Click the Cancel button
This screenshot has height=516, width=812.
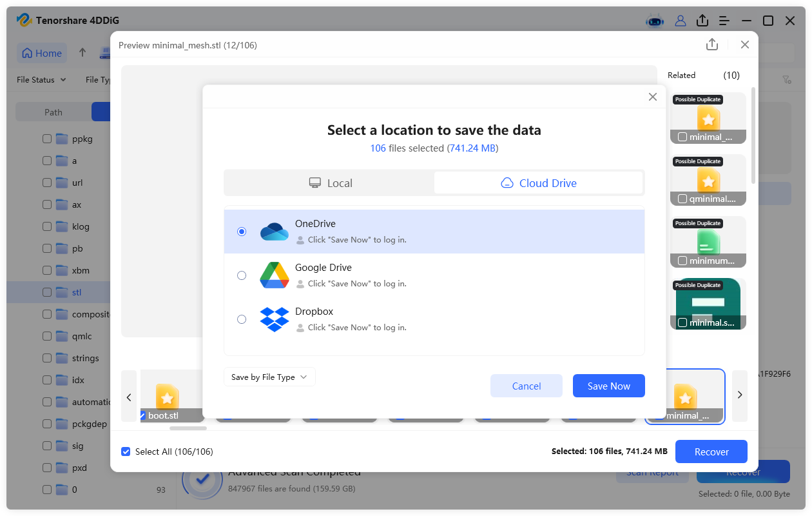527,386
